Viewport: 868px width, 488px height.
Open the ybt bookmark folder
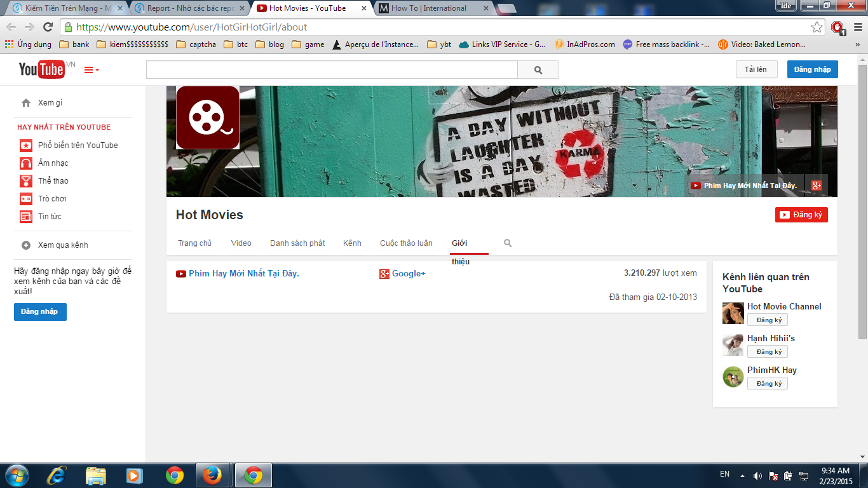(x=439, y=44)
